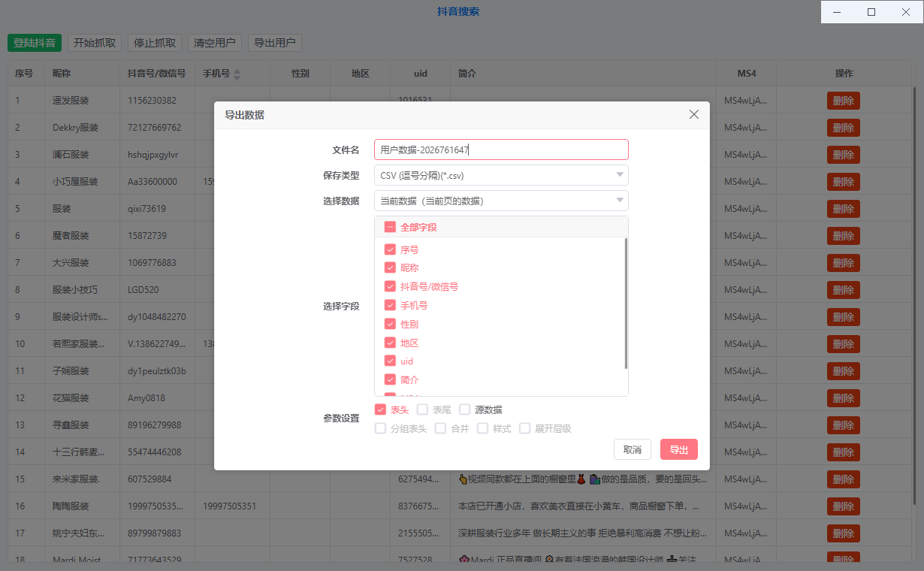Open the 保存类型 CSV dropdown
Screen dimensions: 924x571
coord(501,175)
